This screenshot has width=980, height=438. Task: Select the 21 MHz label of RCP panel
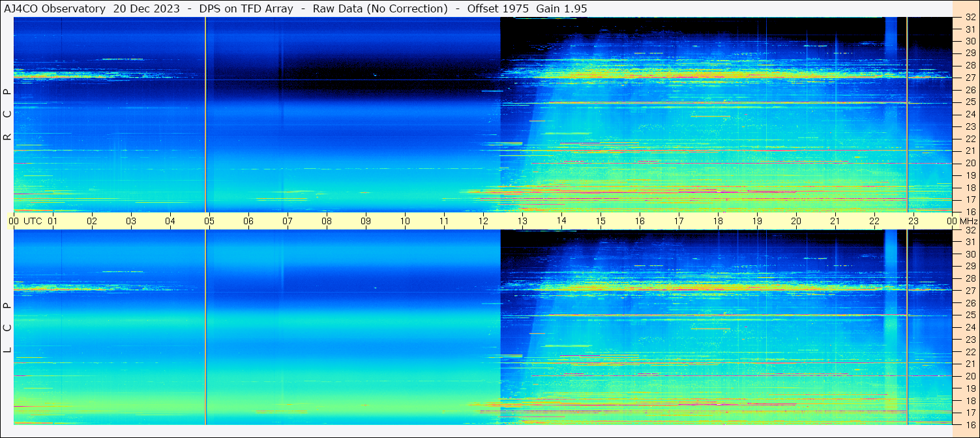(x=970, y=151)
